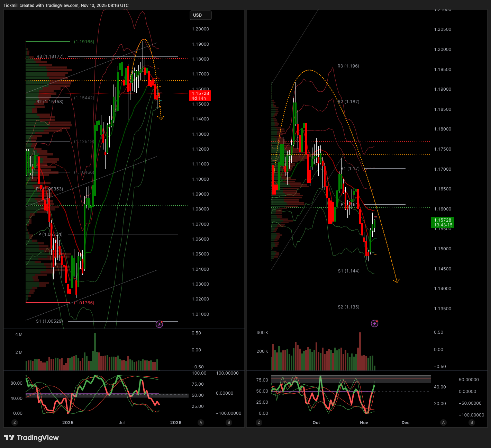Click the Z icon on right chart

(259, 422)
